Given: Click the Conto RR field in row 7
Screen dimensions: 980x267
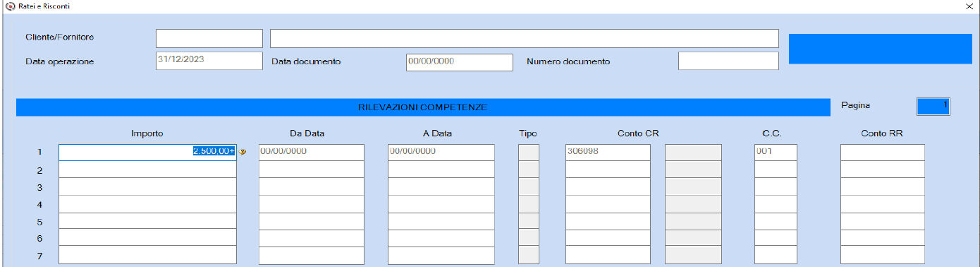Looking at the screenshot, I should (x=882, y=254).
